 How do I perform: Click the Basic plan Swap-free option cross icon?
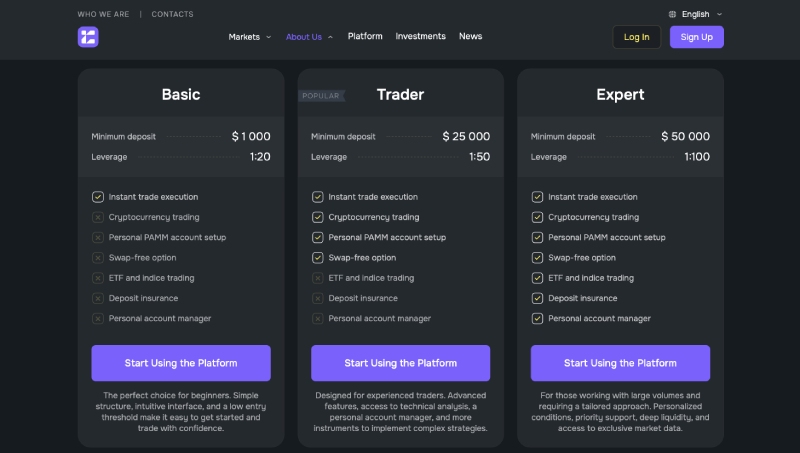pyautogui.click(x=98, y=258)
